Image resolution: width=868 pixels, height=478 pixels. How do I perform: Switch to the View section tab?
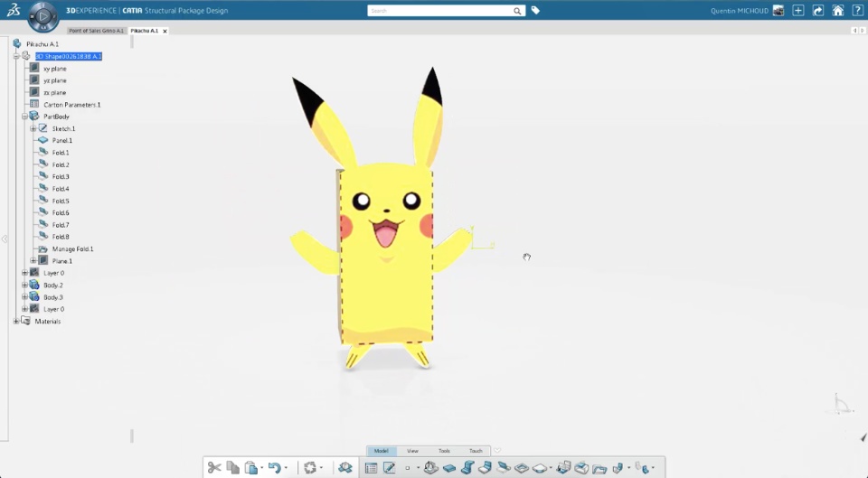[x=412, y=451]
